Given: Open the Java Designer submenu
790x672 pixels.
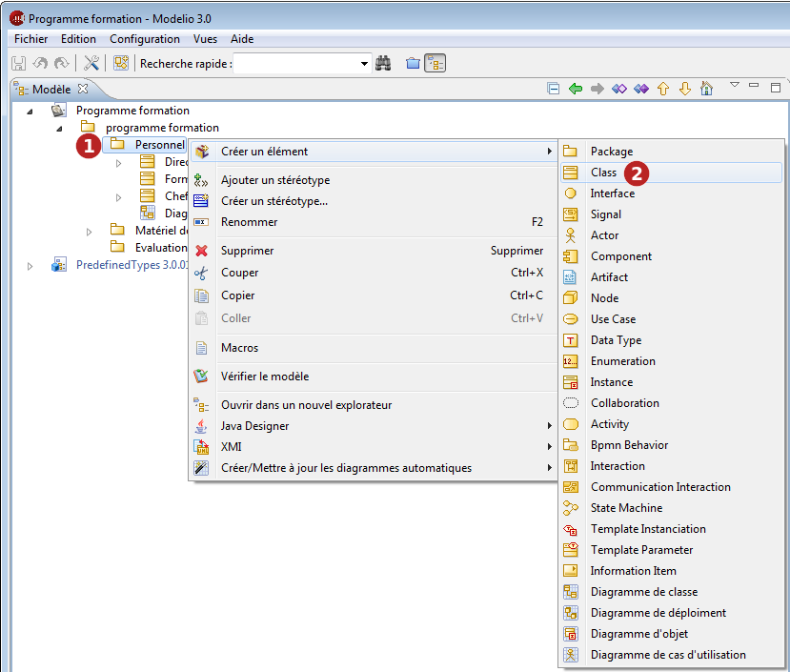Looking at the screenshot, I should click(x=374, y=426).
